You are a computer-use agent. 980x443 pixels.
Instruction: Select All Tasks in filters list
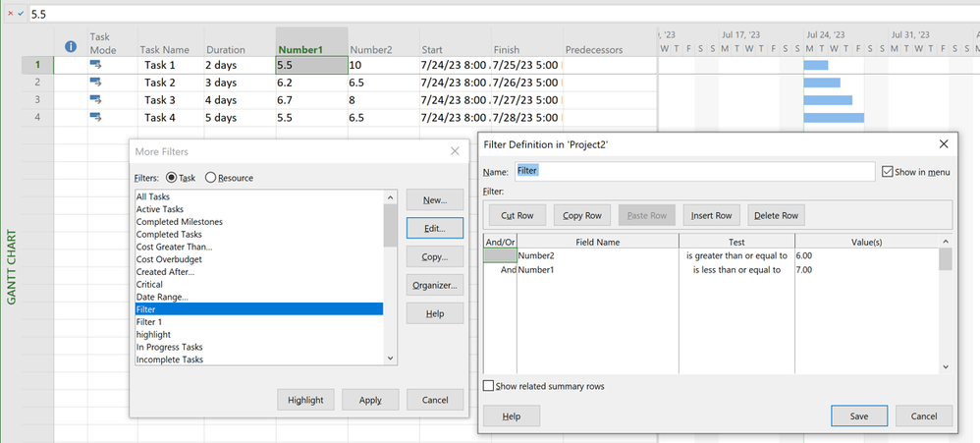pos(259,196)
